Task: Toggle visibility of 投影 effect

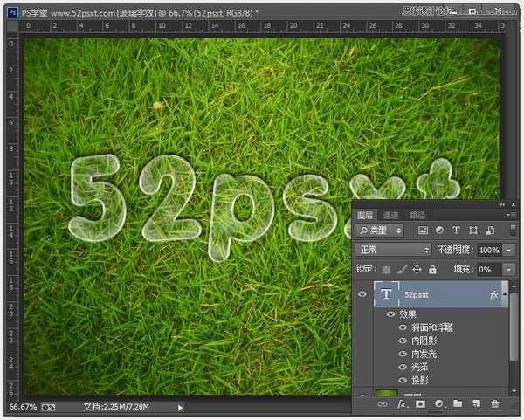Action: pyautogui.click(x=403, y=380)
